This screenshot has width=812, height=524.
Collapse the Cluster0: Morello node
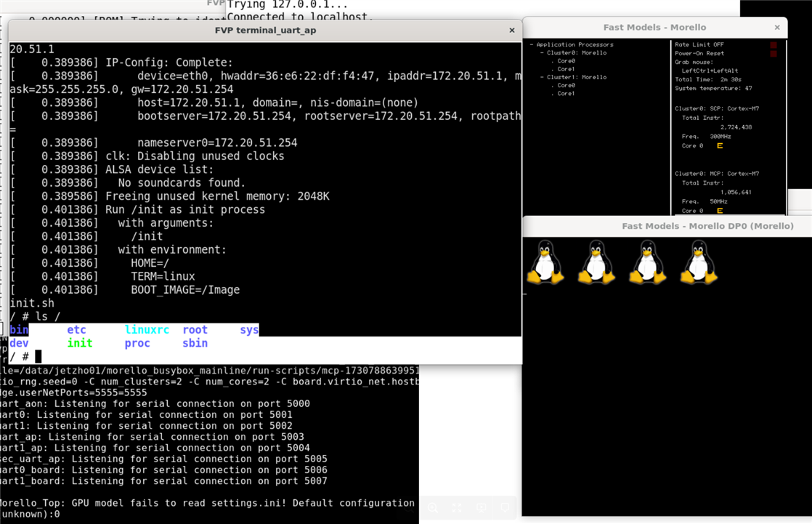coord(542,53)
